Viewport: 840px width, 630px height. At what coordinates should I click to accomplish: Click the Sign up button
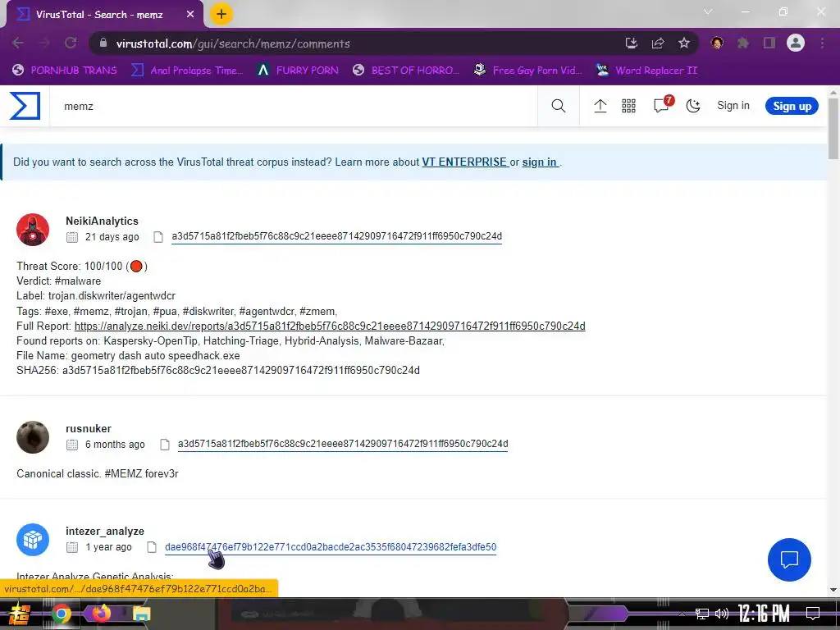pos(792,106)
